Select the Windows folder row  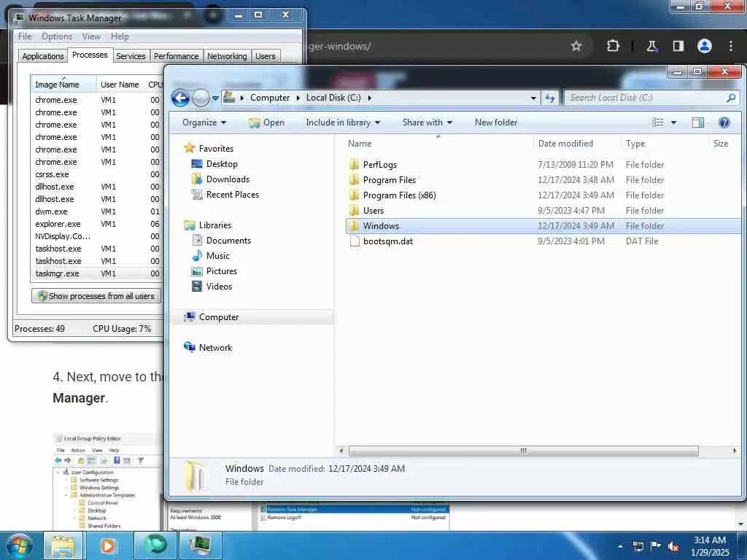tap(543, 226)
